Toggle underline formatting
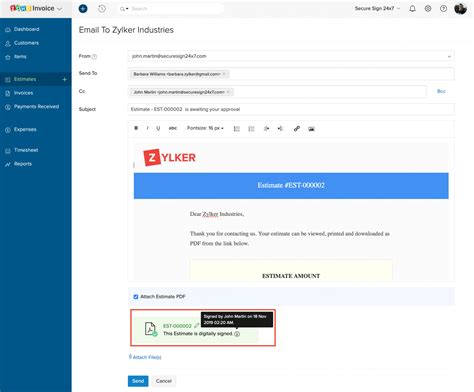Image resolution: width=474 pixels, height=392 pixels. coord(158,128)
